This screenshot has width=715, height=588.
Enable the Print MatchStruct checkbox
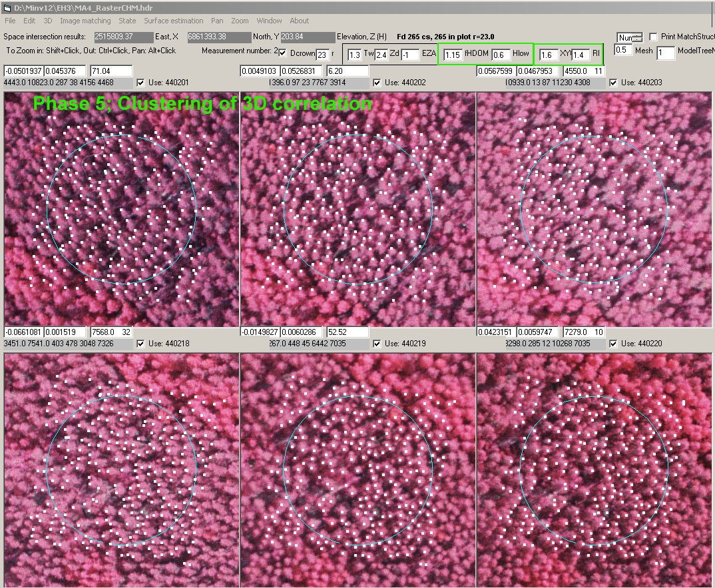click(x=653, y=37)
